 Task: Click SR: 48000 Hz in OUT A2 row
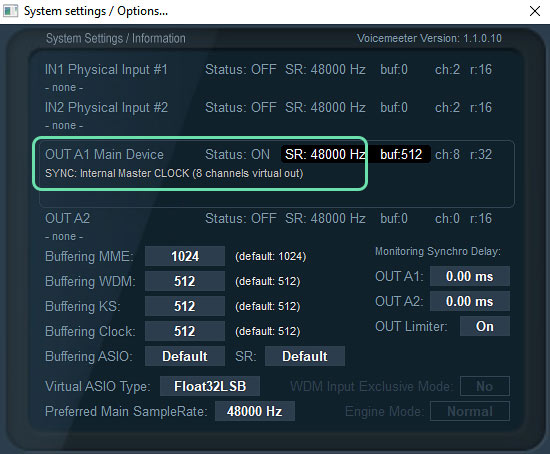point(325,219)
